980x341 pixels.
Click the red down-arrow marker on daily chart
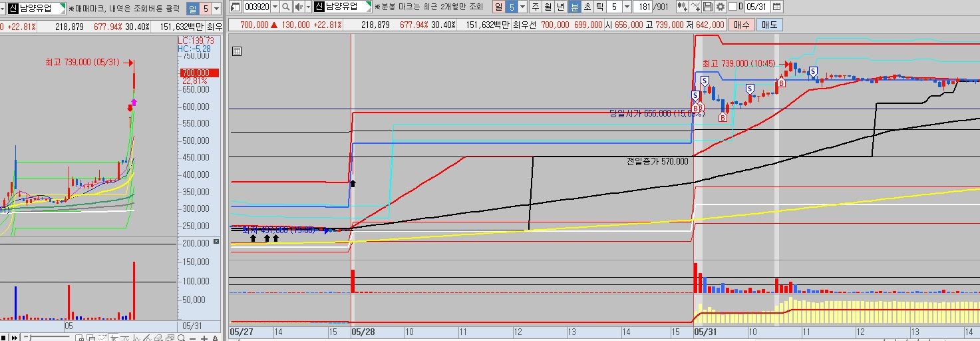130,108
